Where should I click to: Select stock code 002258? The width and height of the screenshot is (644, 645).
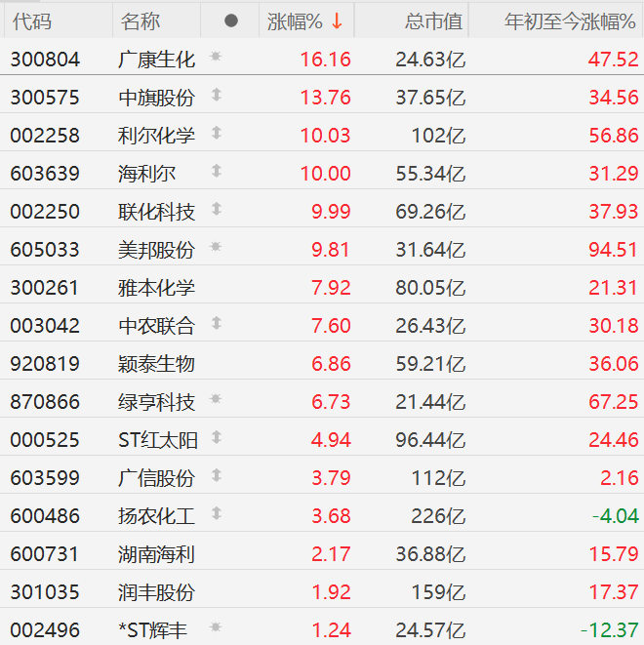[x=45, y=136]
